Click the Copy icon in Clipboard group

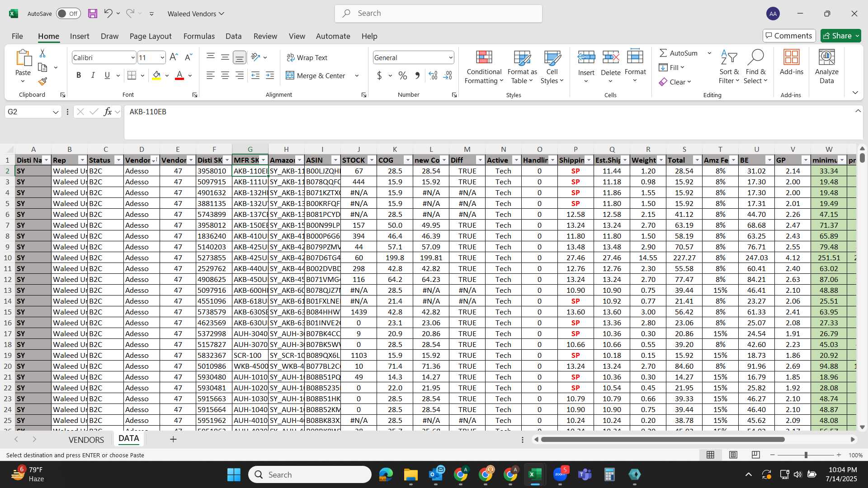[42, 67]
